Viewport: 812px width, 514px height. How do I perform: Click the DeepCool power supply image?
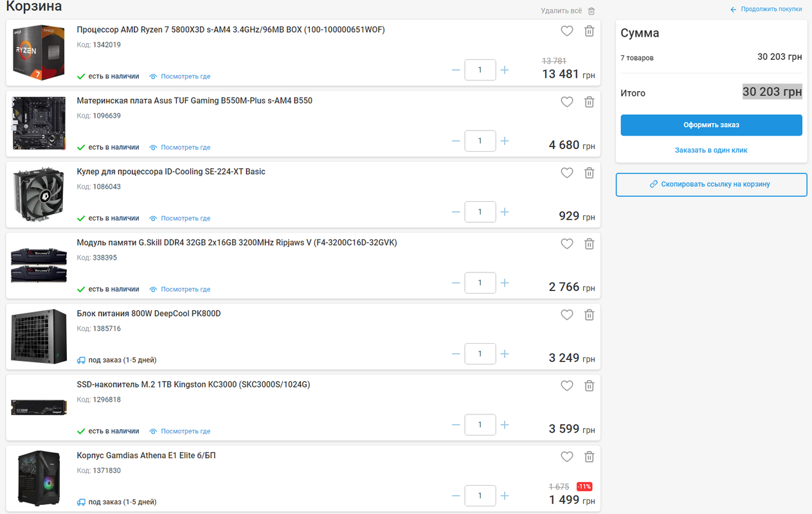point(39,337)
